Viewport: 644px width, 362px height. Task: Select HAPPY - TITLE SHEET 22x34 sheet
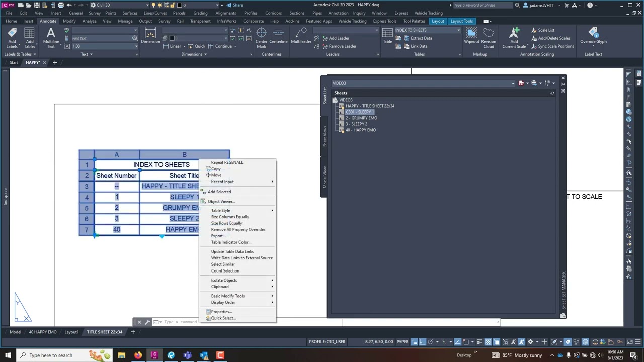click(370, 106)
